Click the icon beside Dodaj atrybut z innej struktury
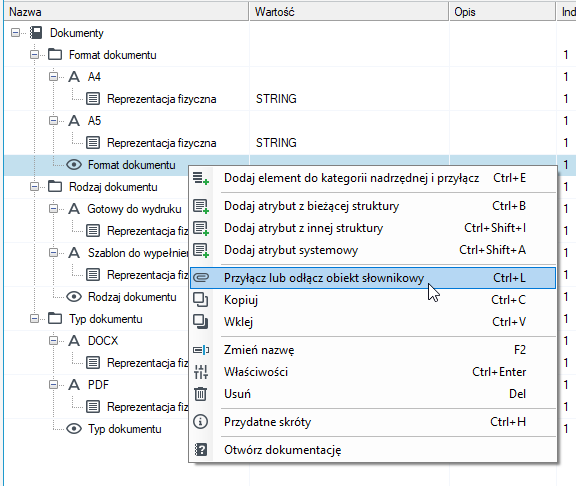 201,228
